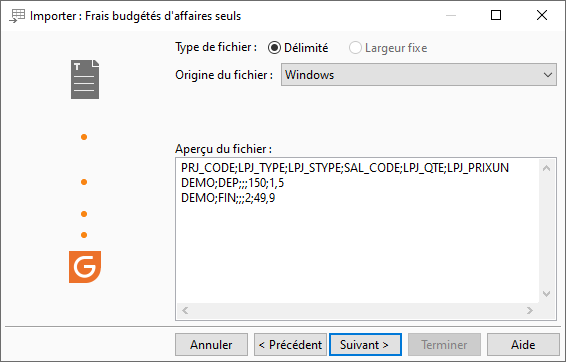Click the preview scroll down arrow

click(x=547, y=294)
